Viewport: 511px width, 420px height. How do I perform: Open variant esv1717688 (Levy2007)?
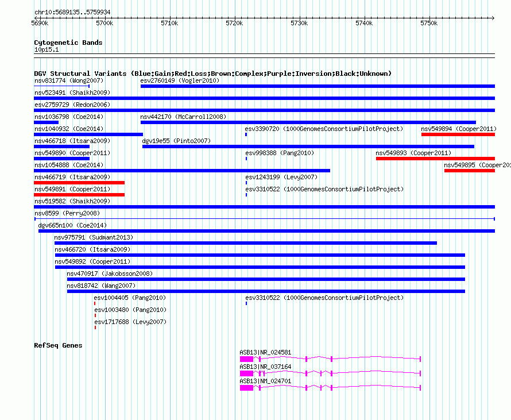pos(130,322)
